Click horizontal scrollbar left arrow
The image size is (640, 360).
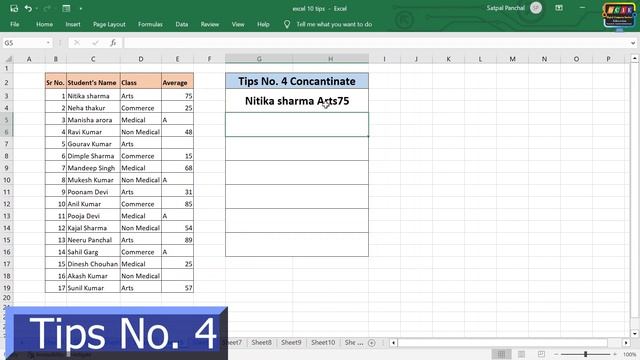point(393,343)
